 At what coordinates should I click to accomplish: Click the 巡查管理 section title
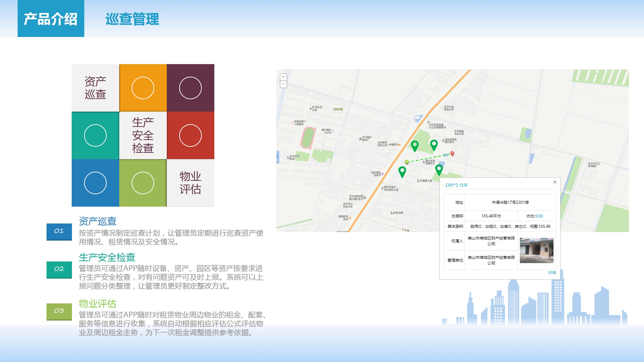[x=132, y=19]
